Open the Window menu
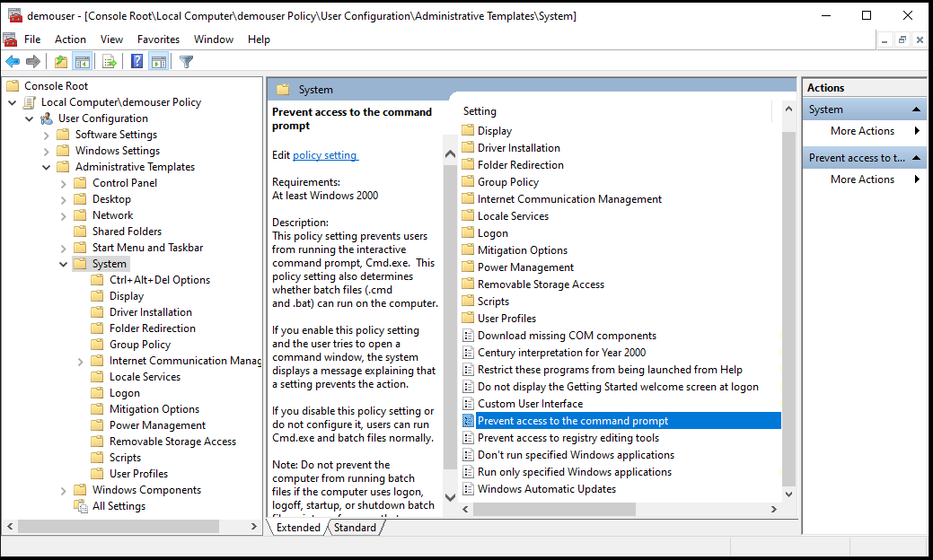Screen dimensions: 933x560 click(214, 39)
